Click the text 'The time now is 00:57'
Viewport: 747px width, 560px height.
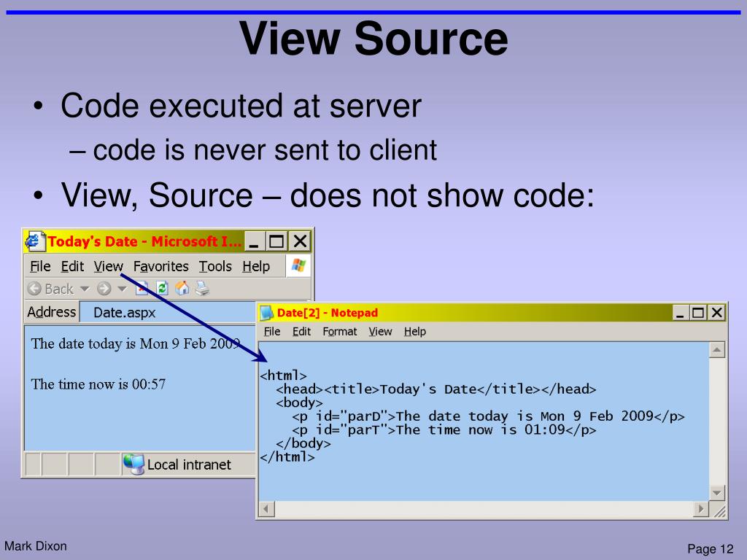[98, 384]
